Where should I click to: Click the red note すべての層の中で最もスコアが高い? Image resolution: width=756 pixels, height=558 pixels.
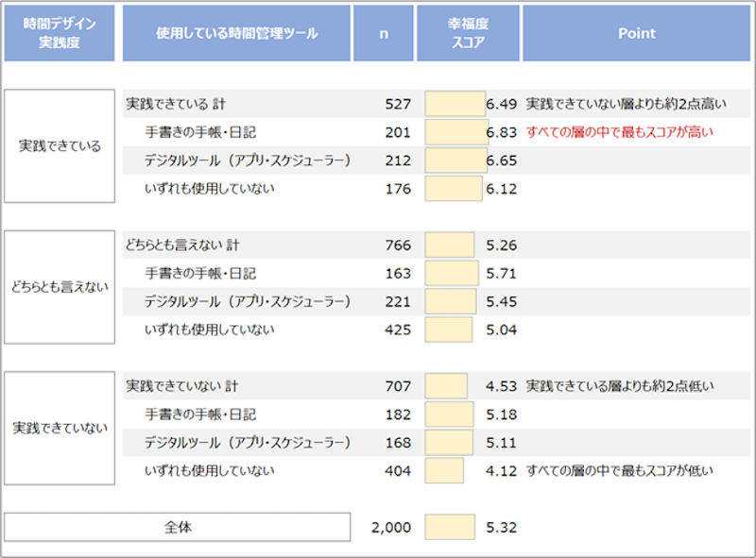click(619, 132)
